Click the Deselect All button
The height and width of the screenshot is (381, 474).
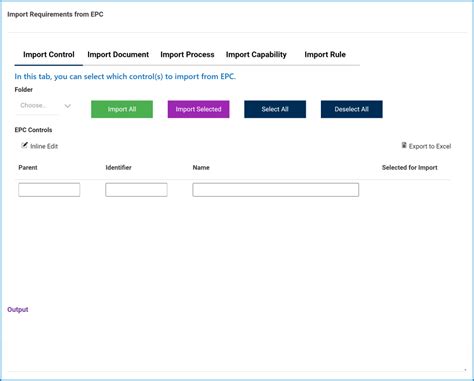351,109
